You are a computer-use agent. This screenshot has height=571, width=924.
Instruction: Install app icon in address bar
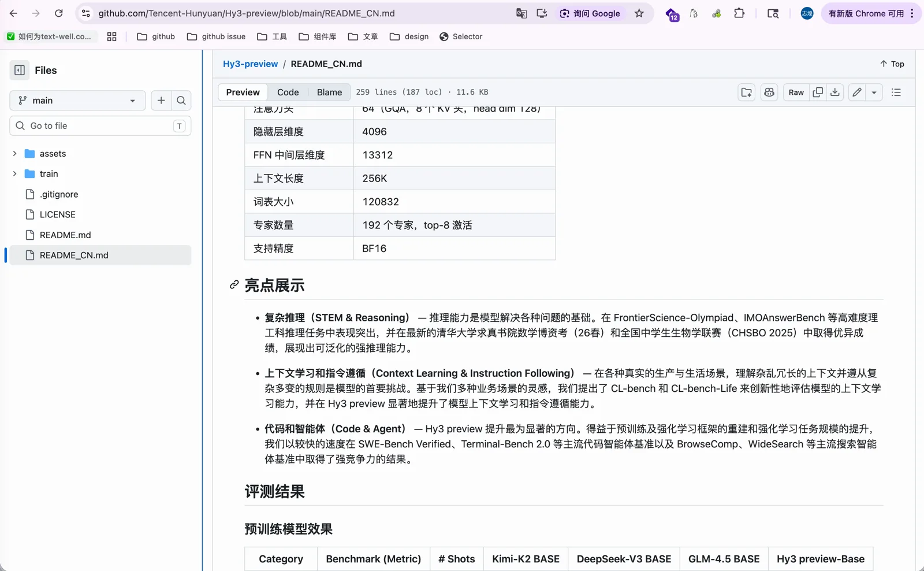542,13
